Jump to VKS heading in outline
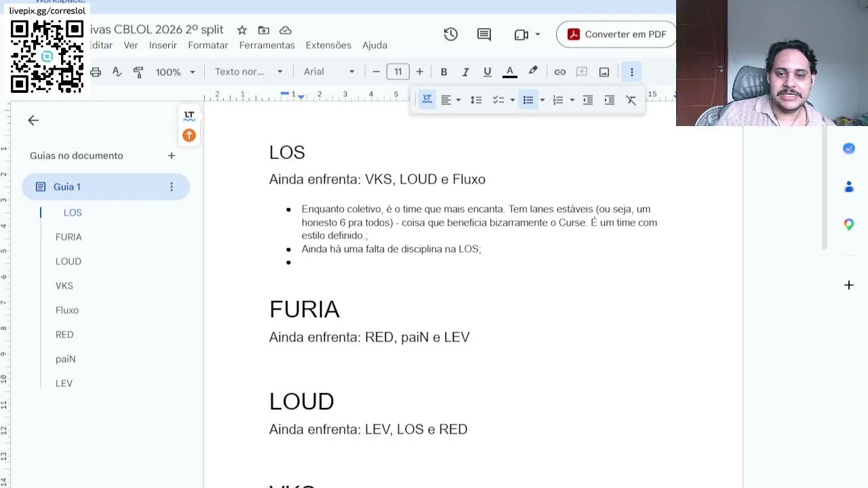868x488 pixels. (64, 286)
